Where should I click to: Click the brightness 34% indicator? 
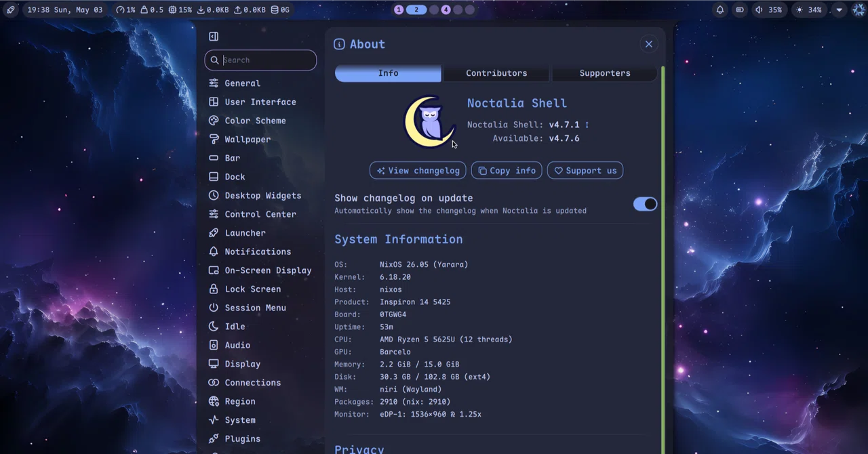(808, 10)
